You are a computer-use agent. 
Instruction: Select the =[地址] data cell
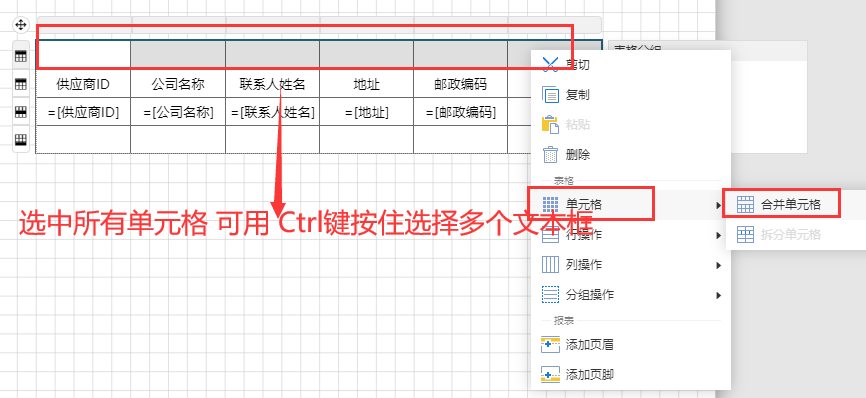[367, 112]
